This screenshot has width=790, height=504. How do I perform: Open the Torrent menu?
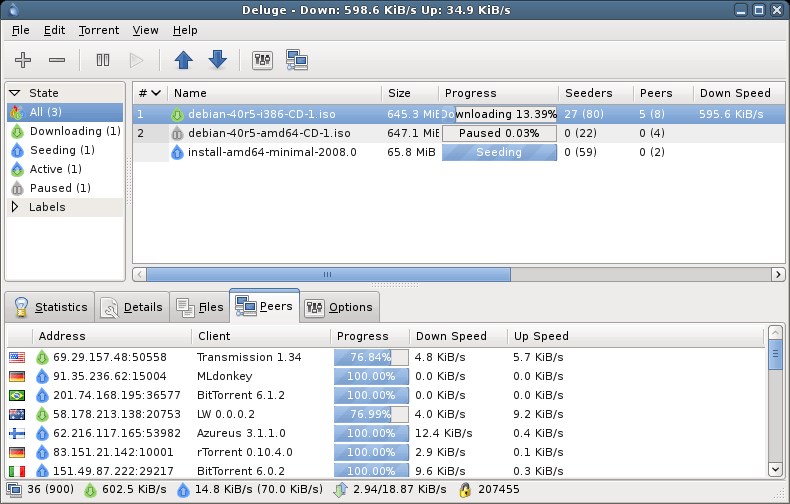click(x=99, y=30)
